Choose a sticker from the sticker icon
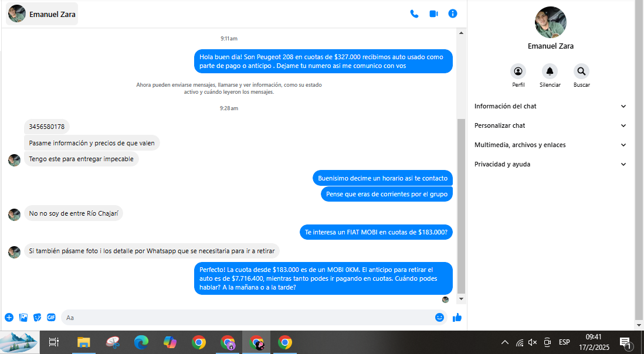Viewport: 644px width, 354px height. tap(38, 318)
